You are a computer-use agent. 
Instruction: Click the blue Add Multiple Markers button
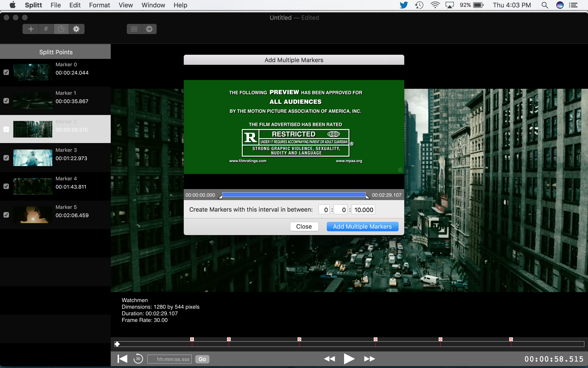point(362,227)
